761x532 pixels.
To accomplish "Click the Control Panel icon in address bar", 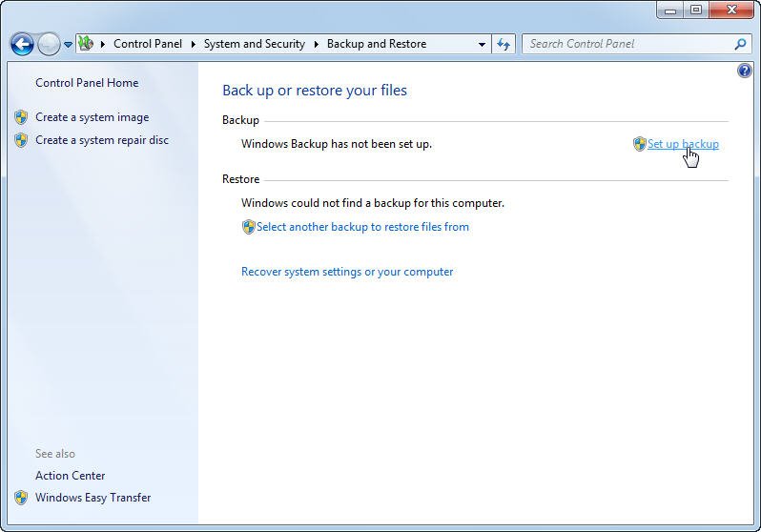I will click(x=86, y=44).
